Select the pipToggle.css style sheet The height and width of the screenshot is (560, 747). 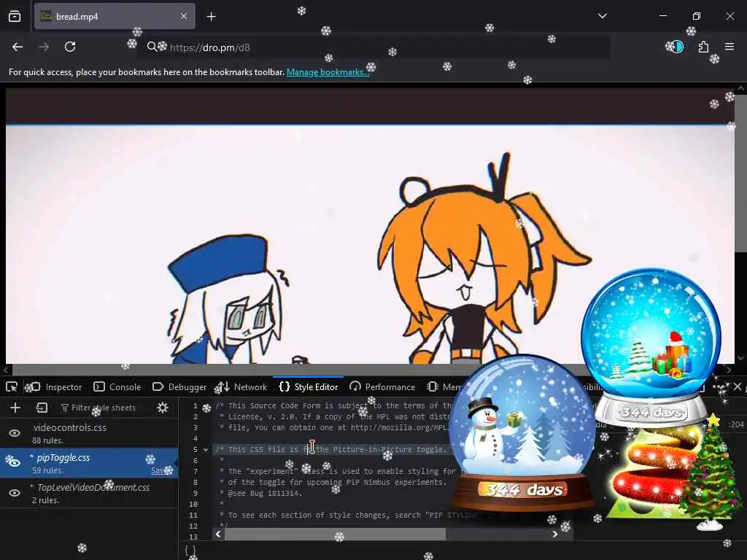click(x=89, y=463)
